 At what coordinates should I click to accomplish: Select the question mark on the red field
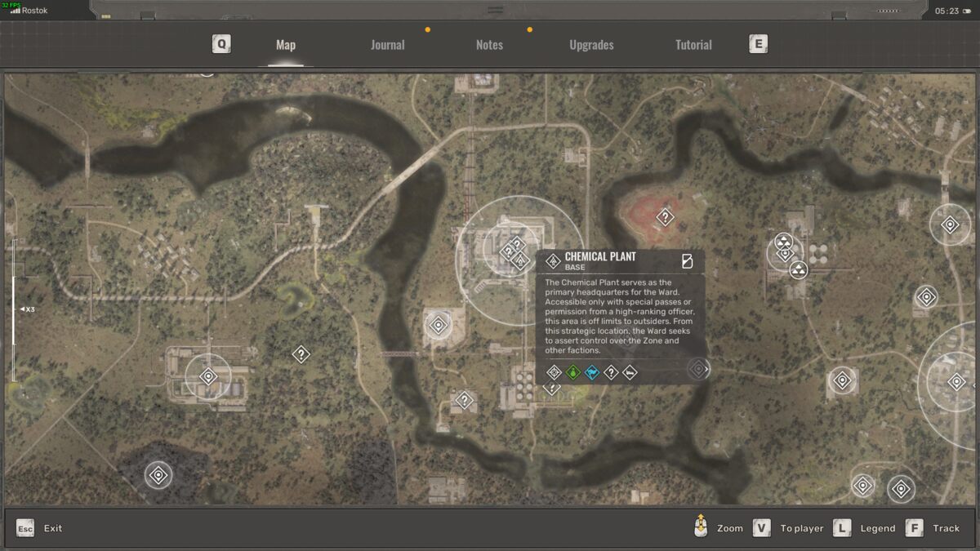click(x=666, y=217)
